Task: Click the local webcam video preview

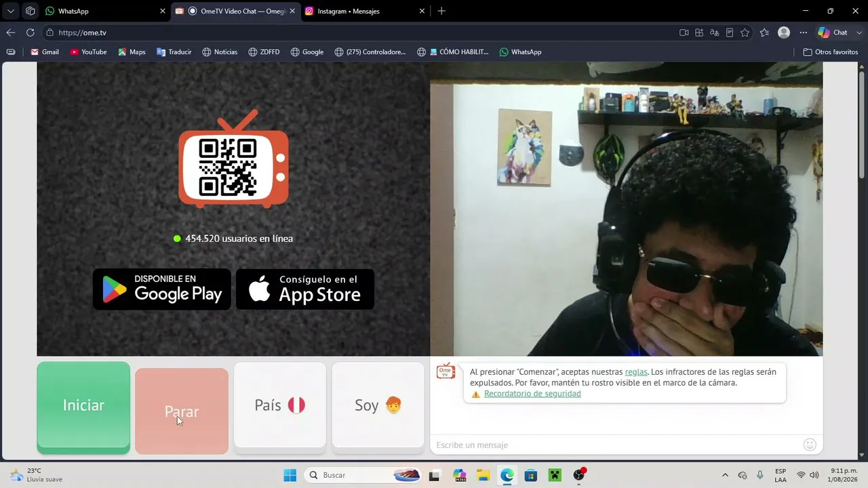Action: point(627,209)
